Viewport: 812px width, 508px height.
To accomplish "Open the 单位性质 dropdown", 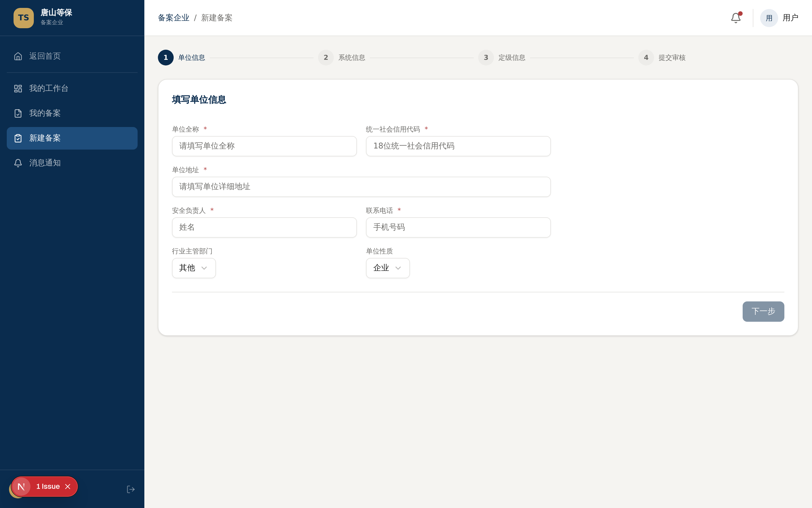I will (388, 268).
